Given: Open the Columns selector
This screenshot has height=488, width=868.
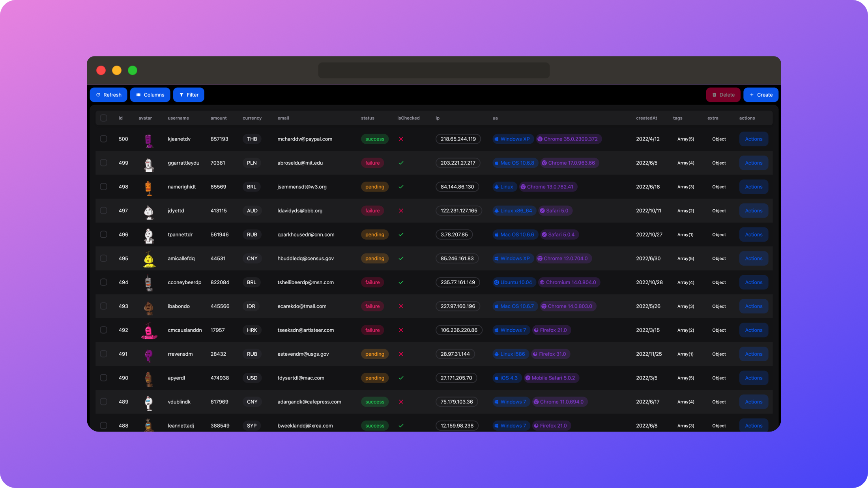Looking at the screenshot, I should click(150, 95).
